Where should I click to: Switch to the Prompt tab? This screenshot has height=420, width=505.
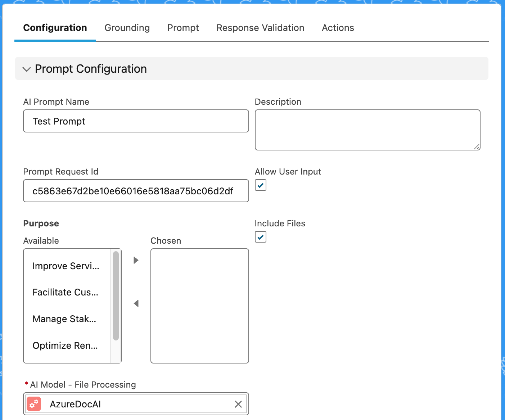183,28
